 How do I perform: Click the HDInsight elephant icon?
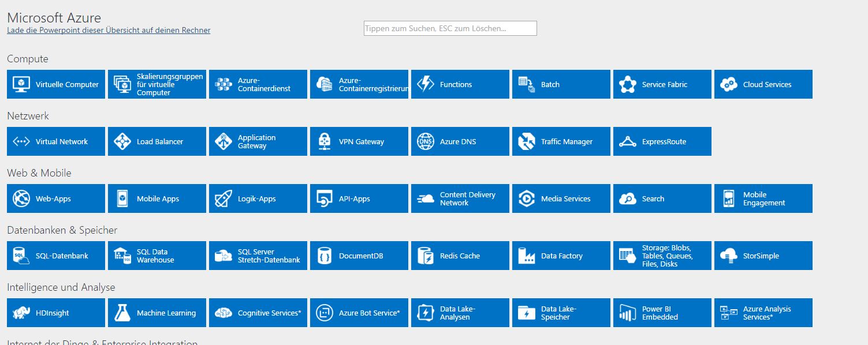pos(21,313)
